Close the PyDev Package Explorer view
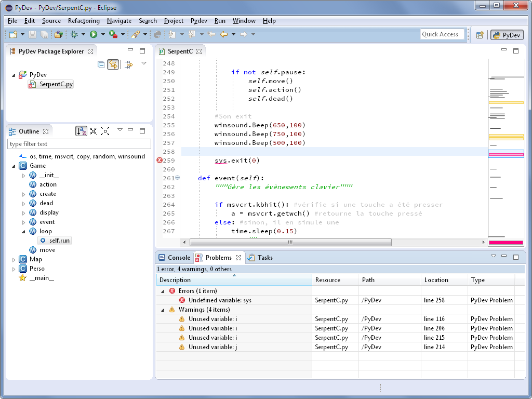Screen dimensions: 532x399 point(90,51)
